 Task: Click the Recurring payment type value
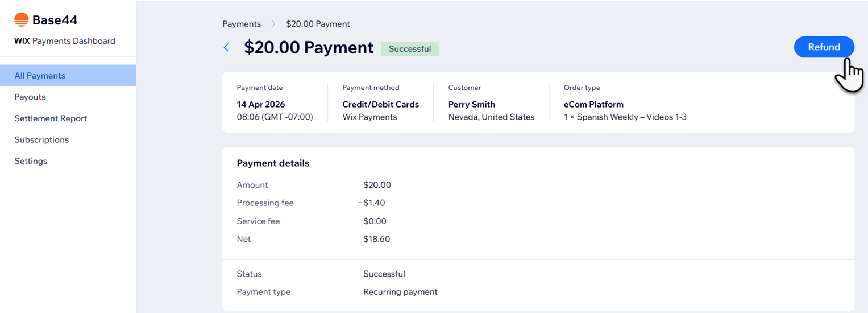(x=400, y=292)
